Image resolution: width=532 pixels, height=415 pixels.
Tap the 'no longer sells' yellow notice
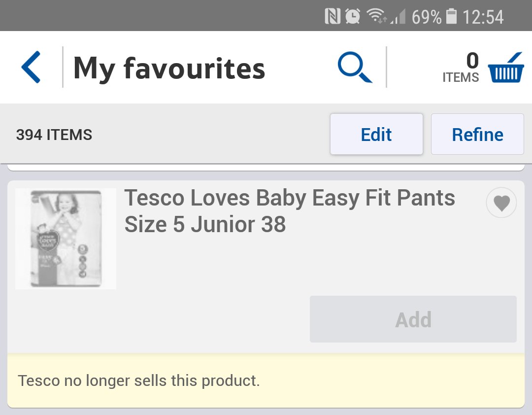[266, 380]
